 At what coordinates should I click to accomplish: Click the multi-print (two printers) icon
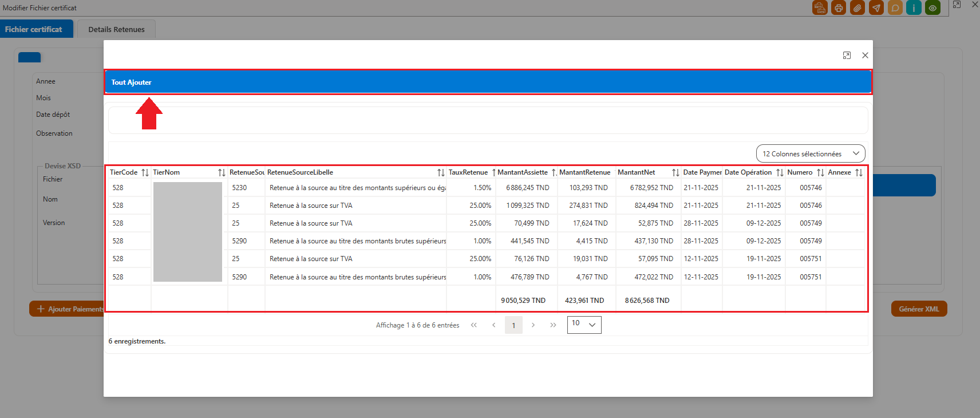click(820, 7)
